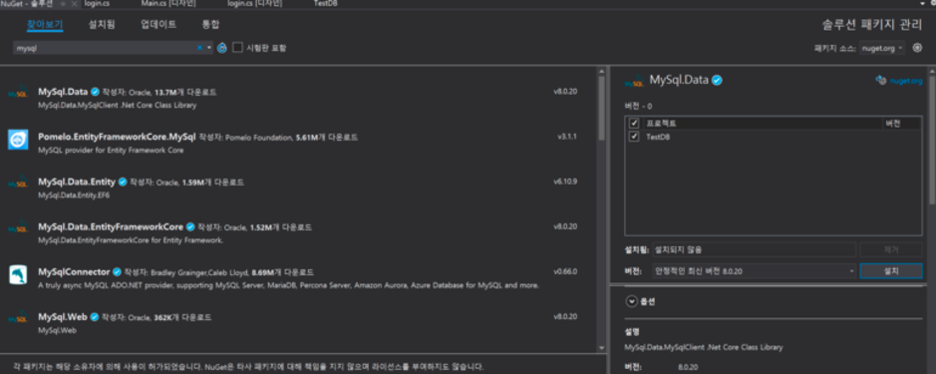Viewport: 936px width, 374px height.
Task: Close the NuGet solution tab
Action: tap(74, 4)
